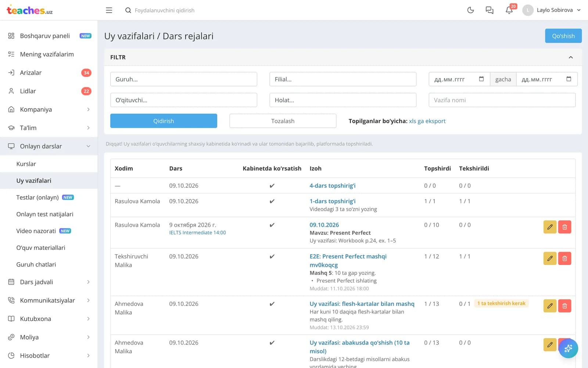Open calendar picker of start date field
588x368 pixels.
pos(481,79)
